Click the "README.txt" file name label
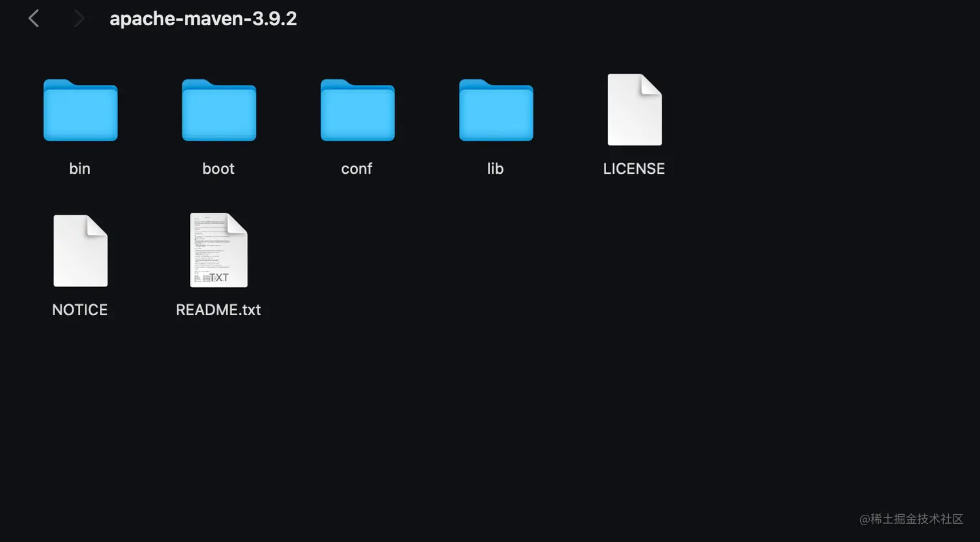 click(x=218, y=310)
